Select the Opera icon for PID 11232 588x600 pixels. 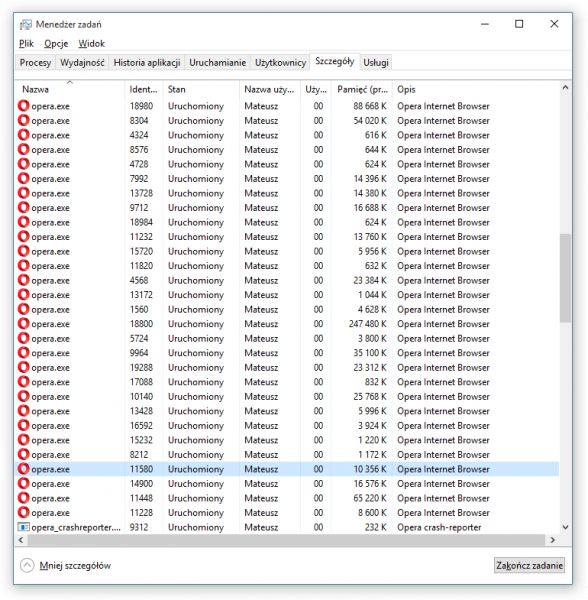coord(24,237)
